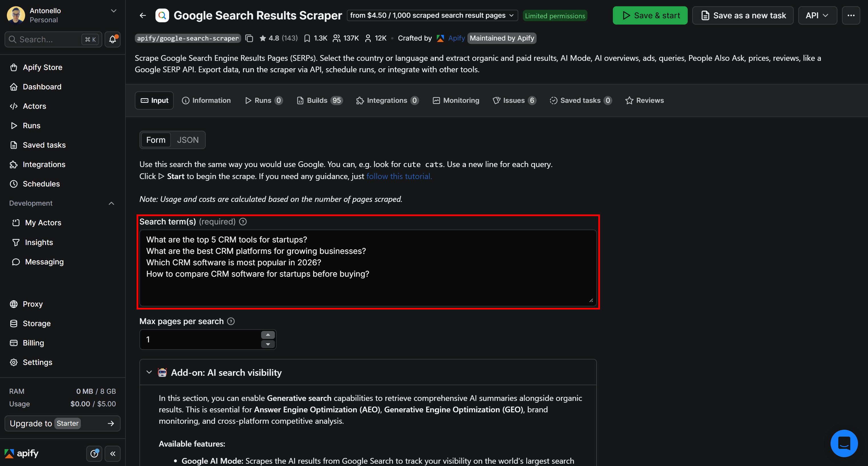
Task: Collapse the sidebar with the double chevron
Action: [x=113, y=453]
